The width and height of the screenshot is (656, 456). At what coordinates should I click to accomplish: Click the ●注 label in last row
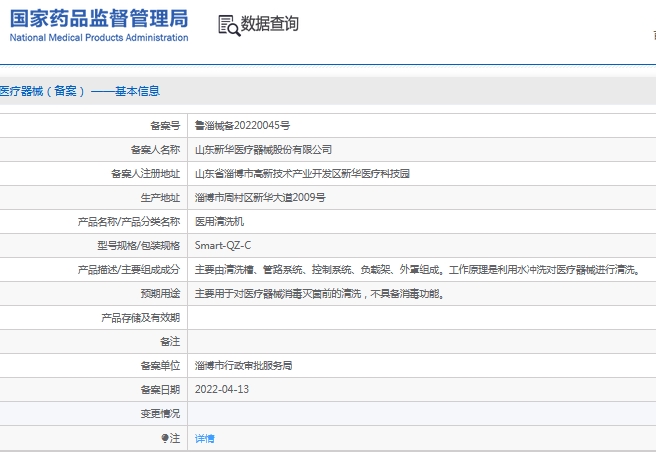[171, 438]
